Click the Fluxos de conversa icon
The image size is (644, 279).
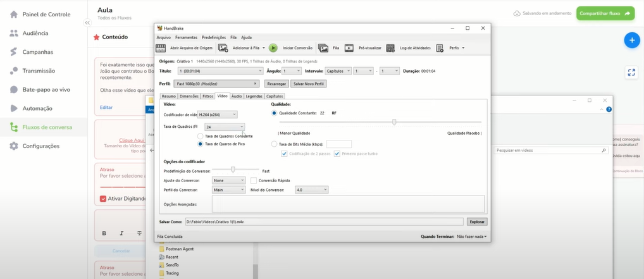coord(14,127)
